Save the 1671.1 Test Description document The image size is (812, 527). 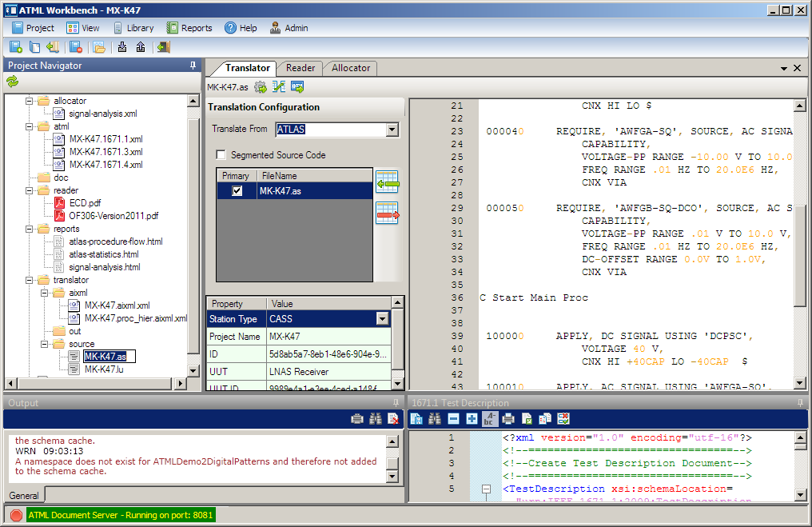tap(416, 419)
